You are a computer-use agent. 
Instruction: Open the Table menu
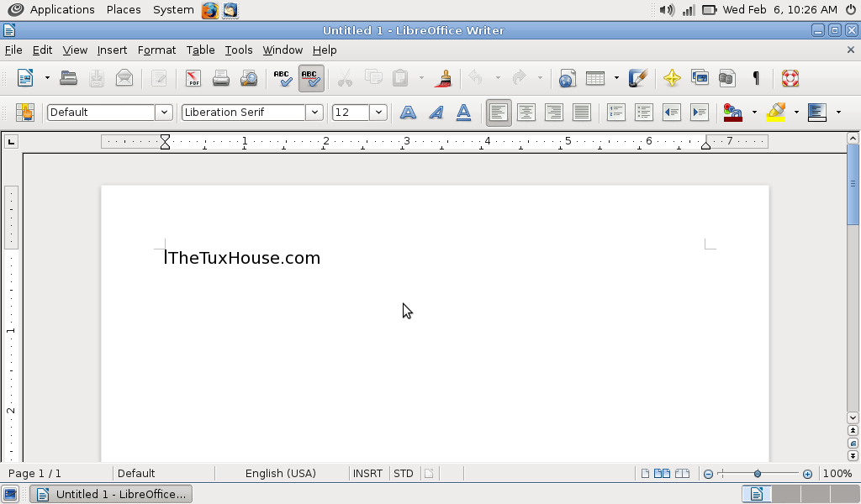pos(200,50)
